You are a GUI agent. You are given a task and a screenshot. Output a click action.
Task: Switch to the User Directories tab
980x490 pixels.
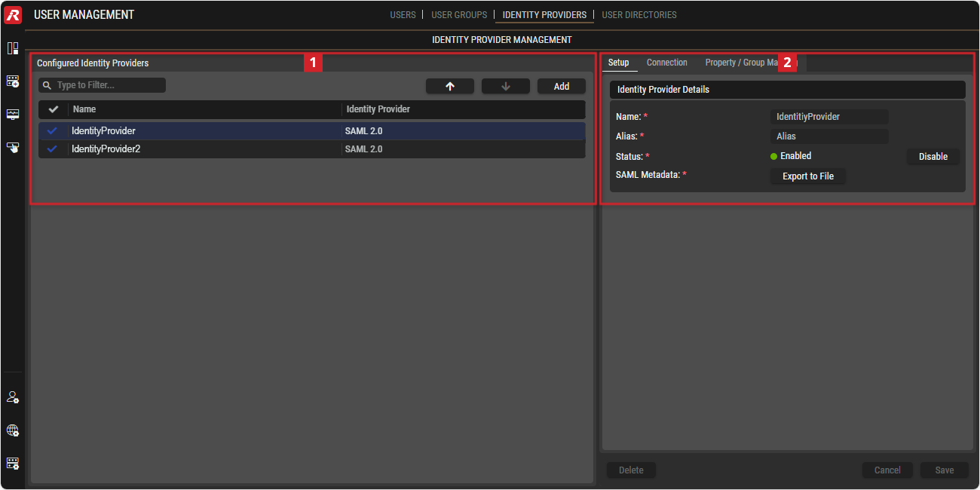click(x=639, y=15)
